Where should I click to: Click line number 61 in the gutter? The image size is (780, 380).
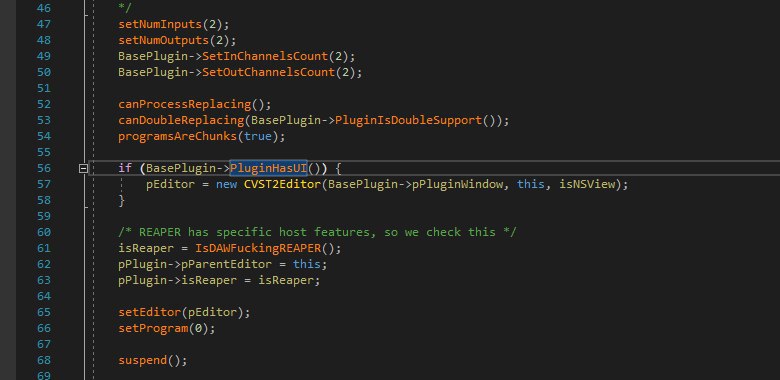click(x=44, y=248)
